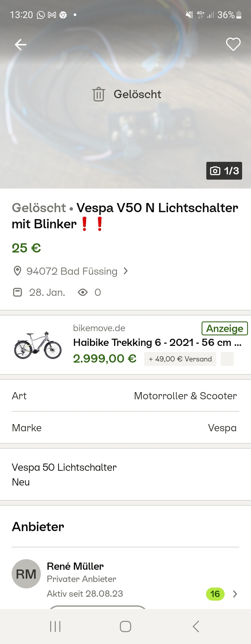Tap the trash Gelöscht icon
Viewport: 251px width, 644px height.
click(x=99, y=94)
